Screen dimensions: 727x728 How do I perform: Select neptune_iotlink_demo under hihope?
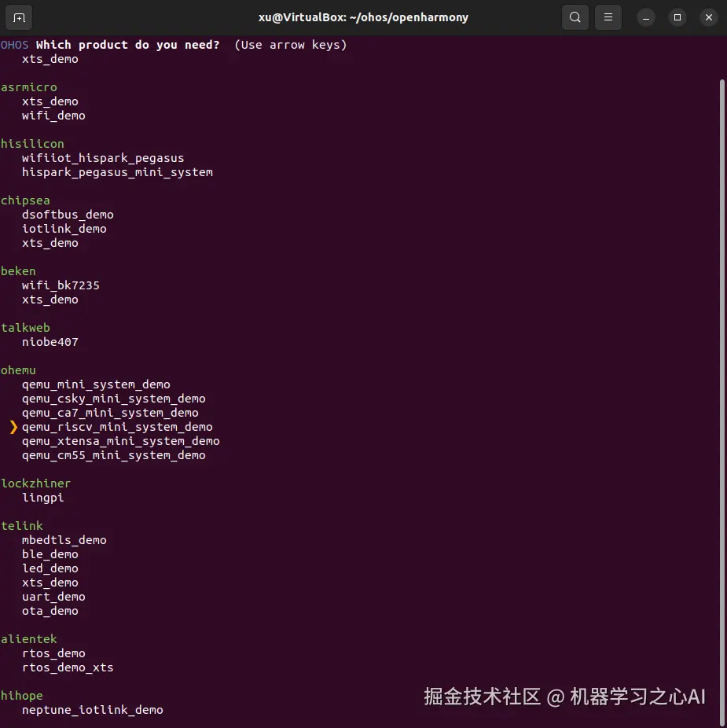tap(93, 710)
